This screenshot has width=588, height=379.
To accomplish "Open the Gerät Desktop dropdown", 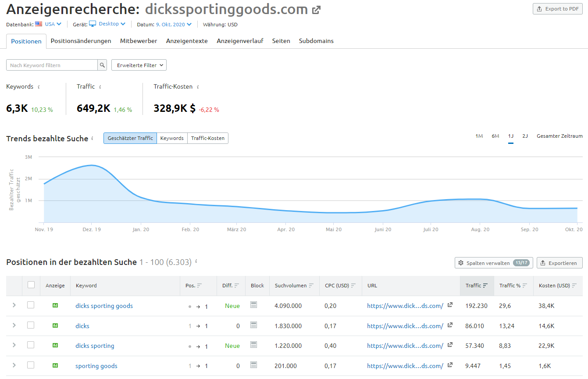I will click(x=107, y=24).
